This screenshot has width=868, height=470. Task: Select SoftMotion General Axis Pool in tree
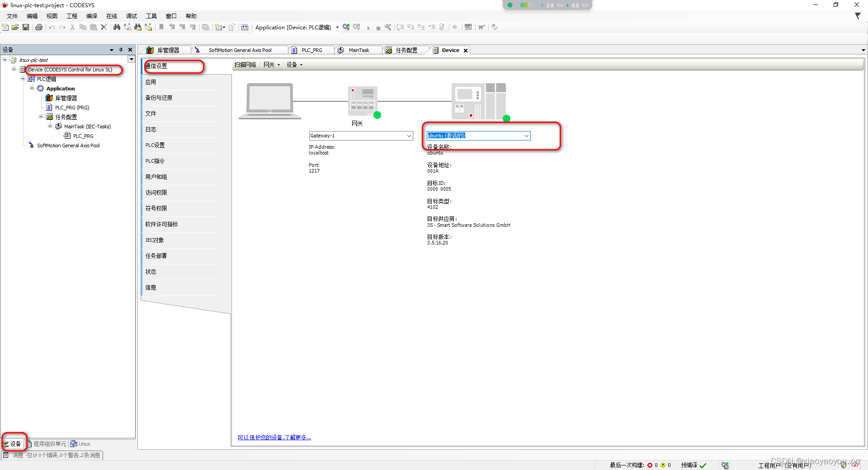pyautogui.click(x=68, y=146)
